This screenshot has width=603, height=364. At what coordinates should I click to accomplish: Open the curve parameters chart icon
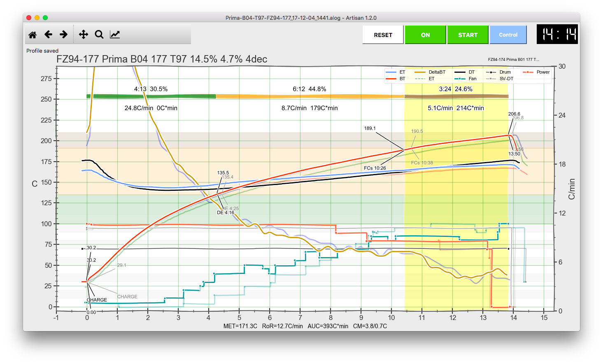pos(115,35)
